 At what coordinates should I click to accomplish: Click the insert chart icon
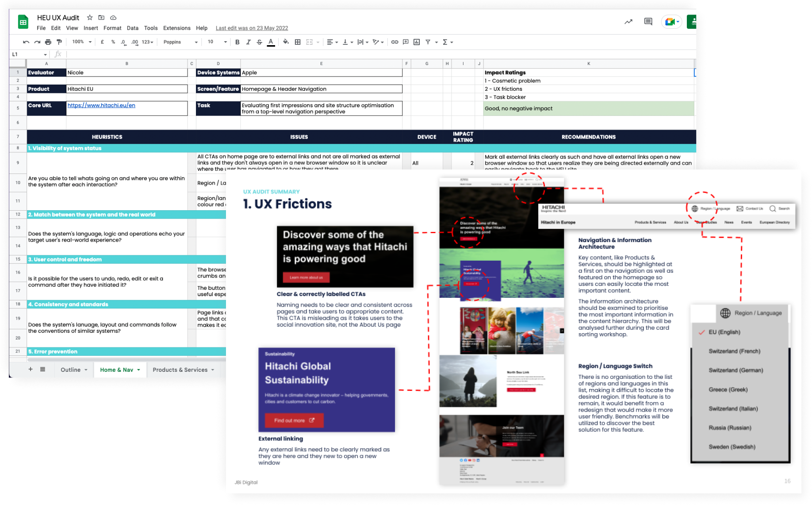[417, 42]
